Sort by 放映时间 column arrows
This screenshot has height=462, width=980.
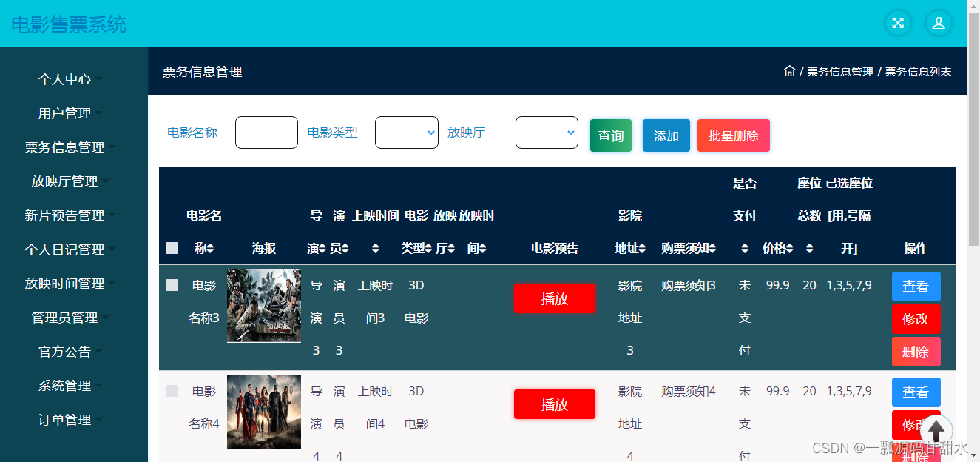click(482, 249)
